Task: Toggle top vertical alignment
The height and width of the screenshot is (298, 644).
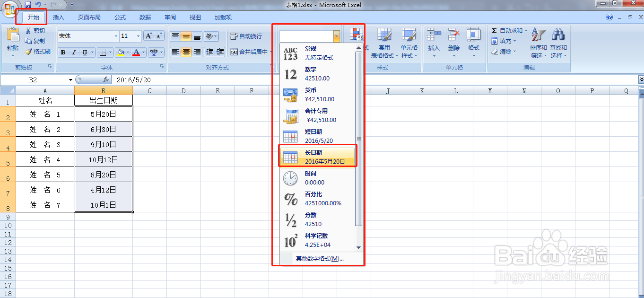Action: click(175, 36)
